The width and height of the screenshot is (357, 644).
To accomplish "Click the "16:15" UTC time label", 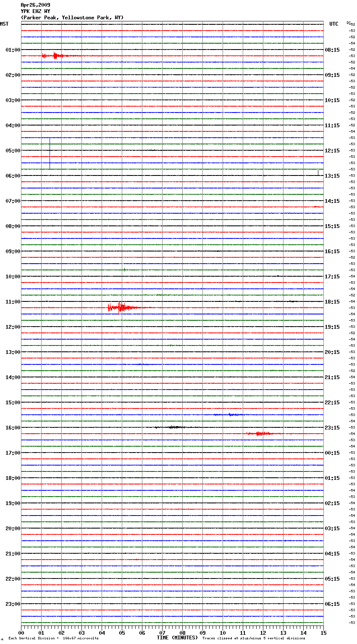I will click(x=332, y=251).
